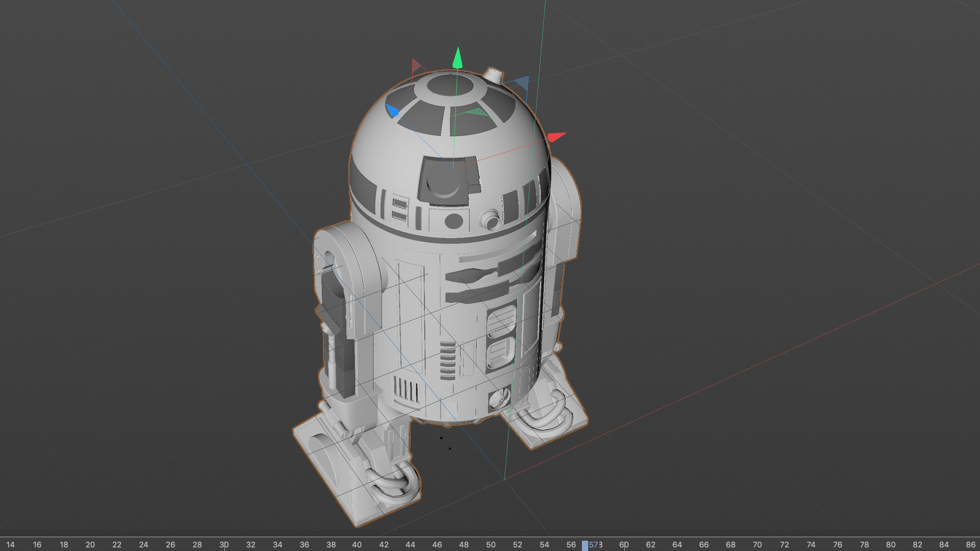
Task: Select the small antenna on top of the dome
Action: coord(493,75)
